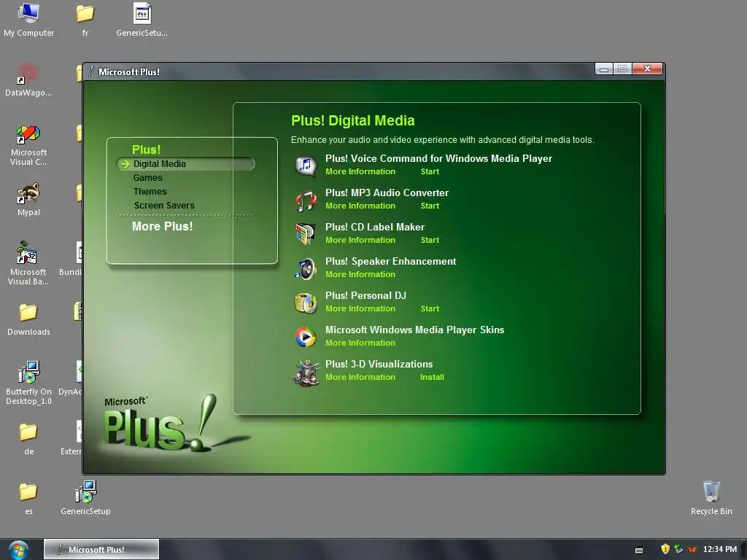
Task: Open More Information for Media Player Skins
Action: coord(360,343)
